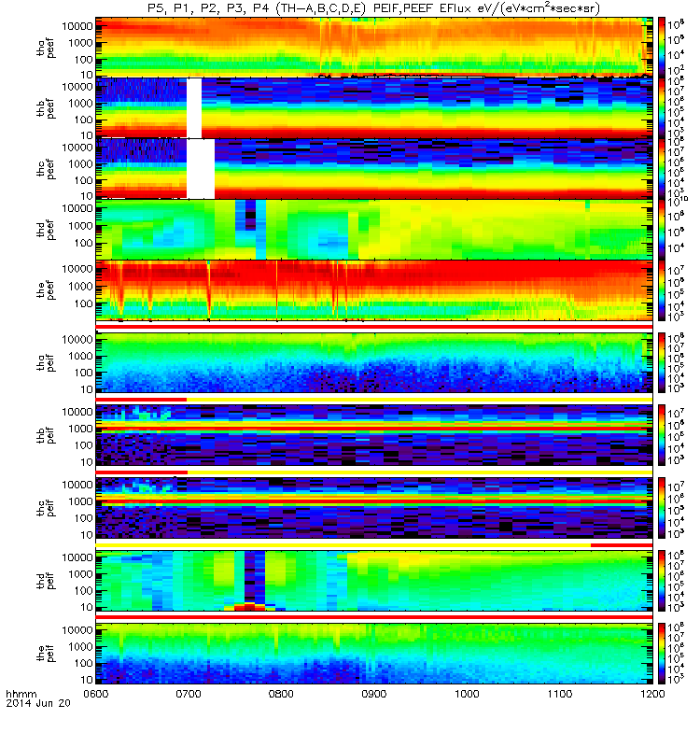Click the 1200 time tick label
This screenshot has width=700, height=747.
[652, 694]
